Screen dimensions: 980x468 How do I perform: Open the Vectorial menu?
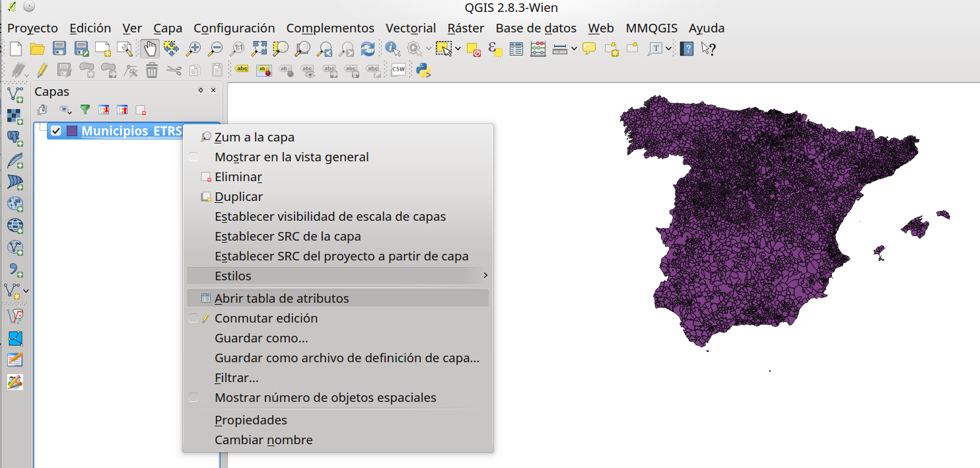[411, 28]
